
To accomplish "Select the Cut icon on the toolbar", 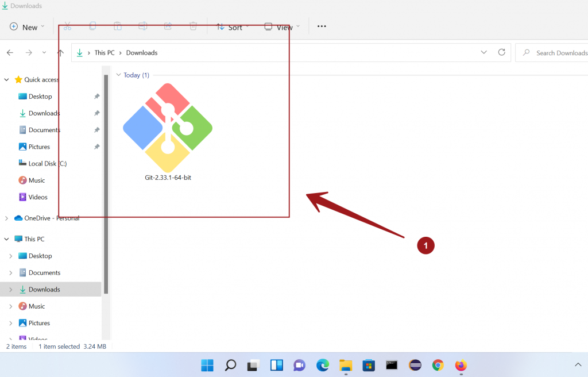I will [67, 26].
